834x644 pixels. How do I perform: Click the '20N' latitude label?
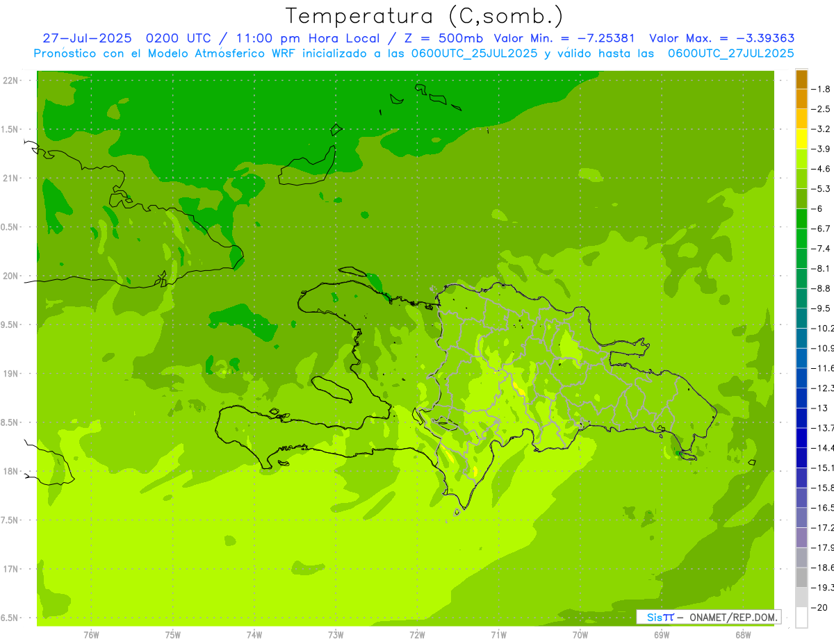click(x=11, y=276)
